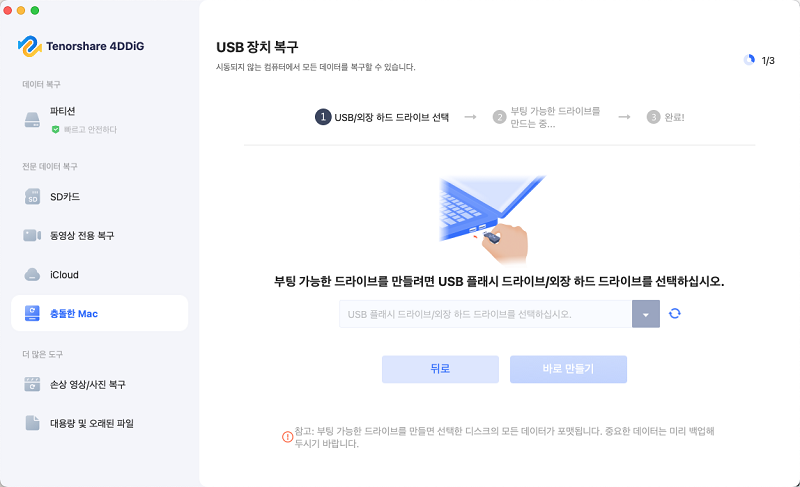Click the Tenorshare 4DDiG logo icon

30,46
